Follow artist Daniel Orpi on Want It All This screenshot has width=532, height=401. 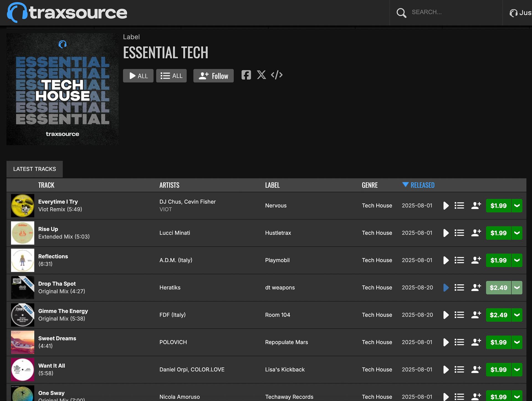(476, 370)
